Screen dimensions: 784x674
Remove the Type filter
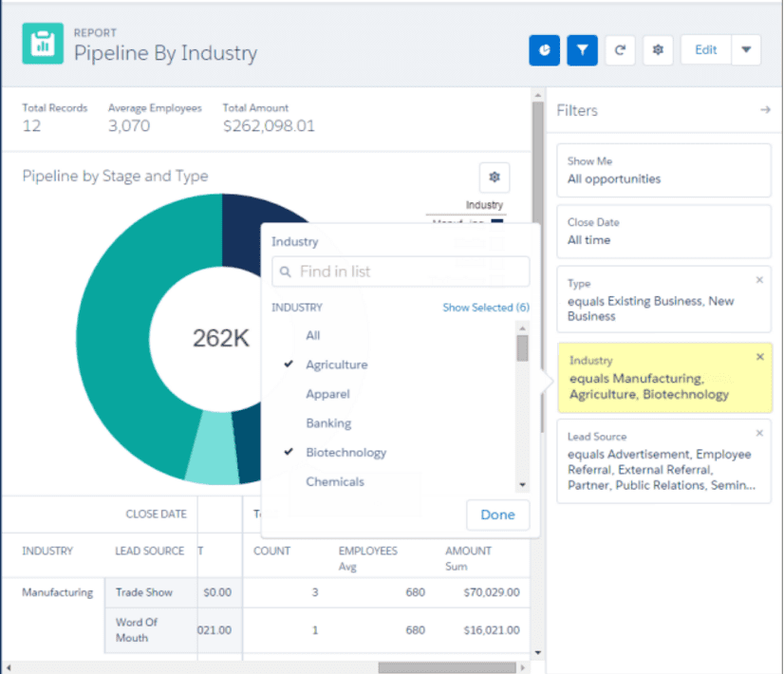tap(759, 280)
